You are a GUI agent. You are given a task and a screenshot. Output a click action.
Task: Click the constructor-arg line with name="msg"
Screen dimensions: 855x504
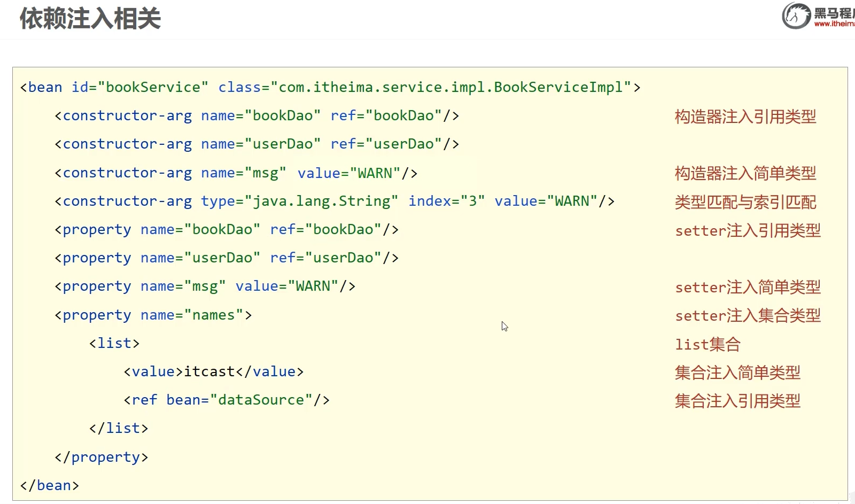point(236,173)
